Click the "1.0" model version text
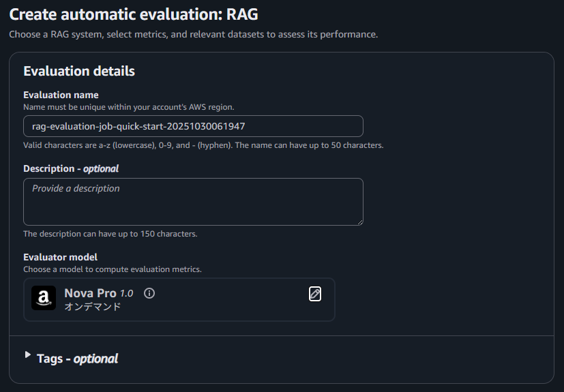564x392 pixels. pyautogui.click(x=126, y=293)
